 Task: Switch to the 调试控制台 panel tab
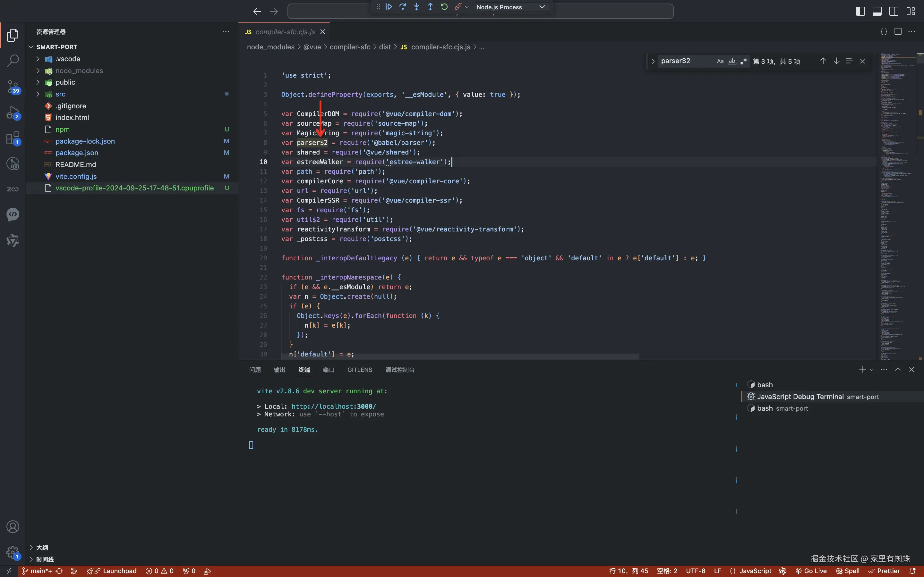click(x=399, y=370)
